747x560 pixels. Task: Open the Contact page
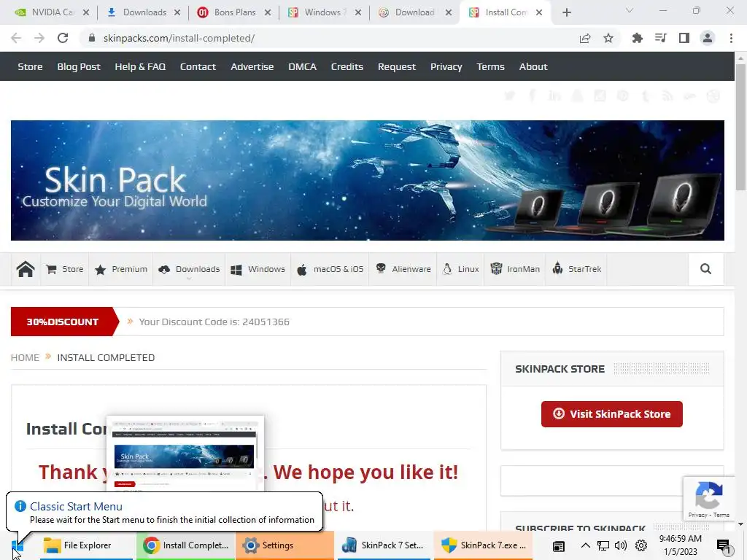pos(198,66)
